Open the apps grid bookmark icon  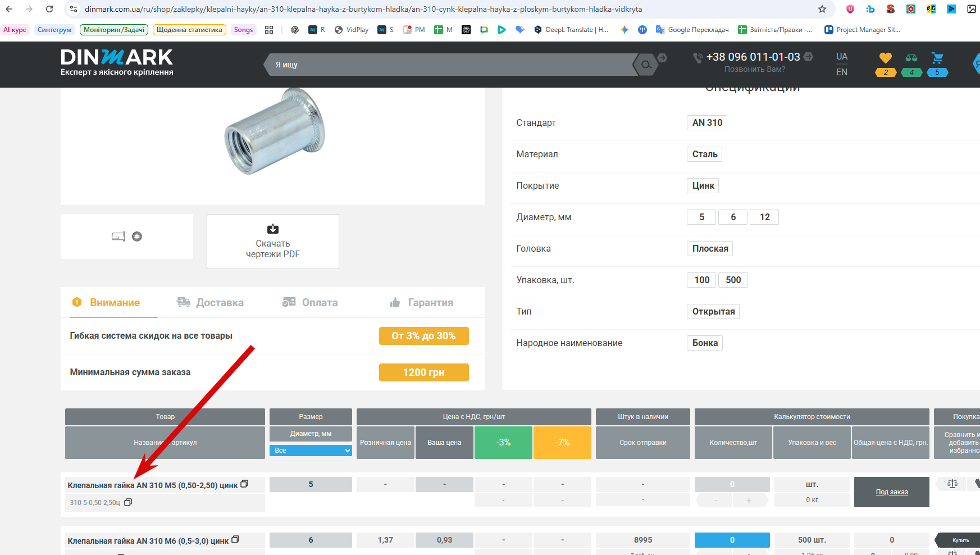coord(269,30)
